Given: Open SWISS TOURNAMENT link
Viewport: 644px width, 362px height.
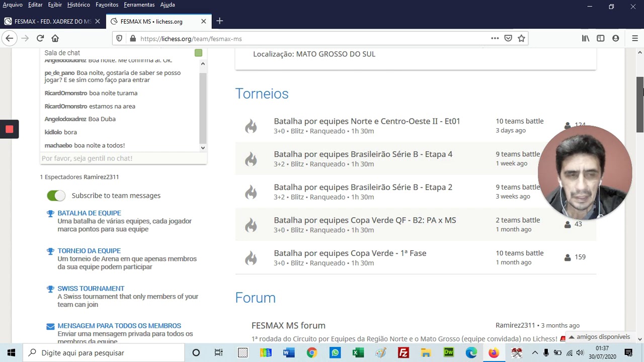Looking at the screenshot, I should click(x=91, y=289).
